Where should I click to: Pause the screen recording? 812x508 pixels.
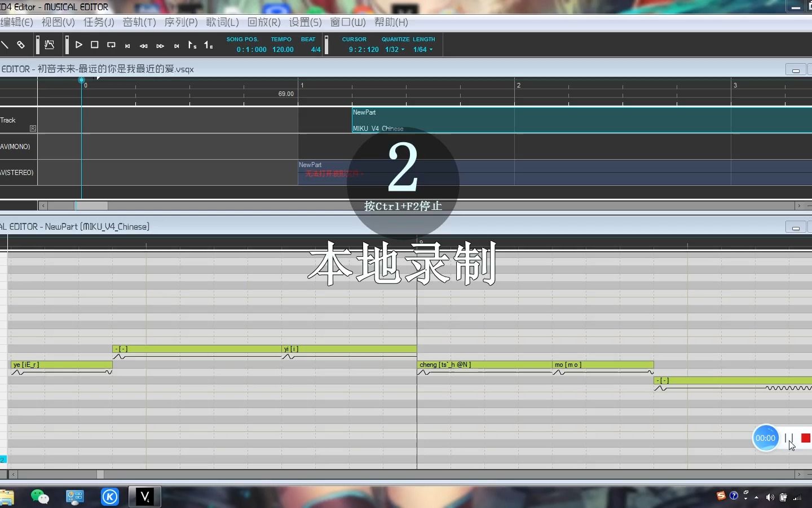click(788, 438)
